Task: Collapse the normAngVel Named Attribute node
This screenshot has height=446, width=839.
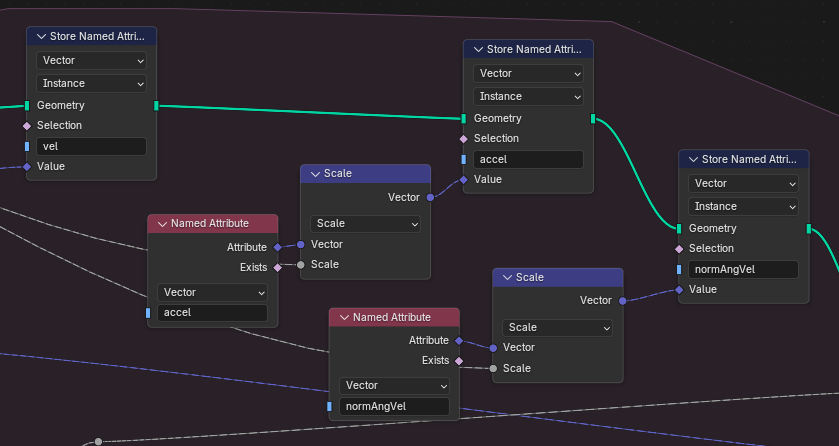Action: coord(343,317)
